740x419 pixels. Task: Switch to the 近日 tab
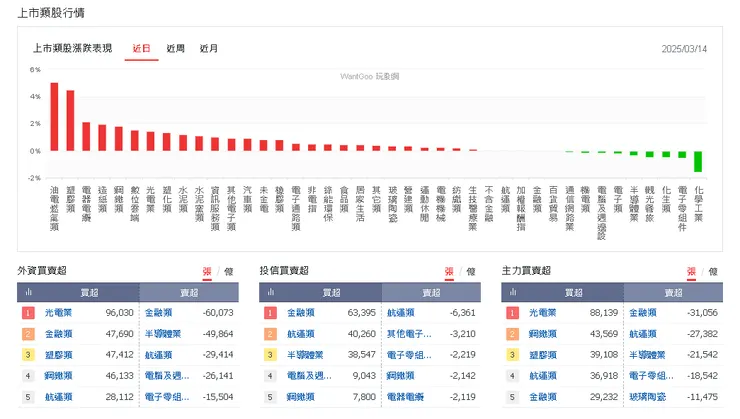(x=141, y=48)
